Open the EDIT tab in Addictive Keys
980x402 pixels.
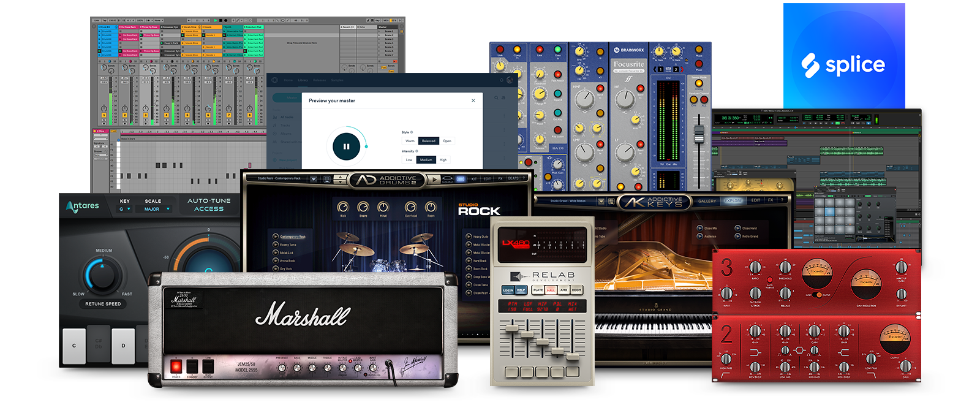[x=756, y=200]
